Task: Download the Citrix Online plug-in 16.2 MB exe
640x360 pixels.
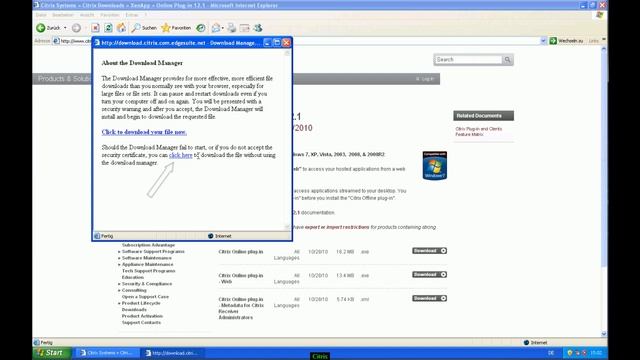Action: [x=429, y=251]
